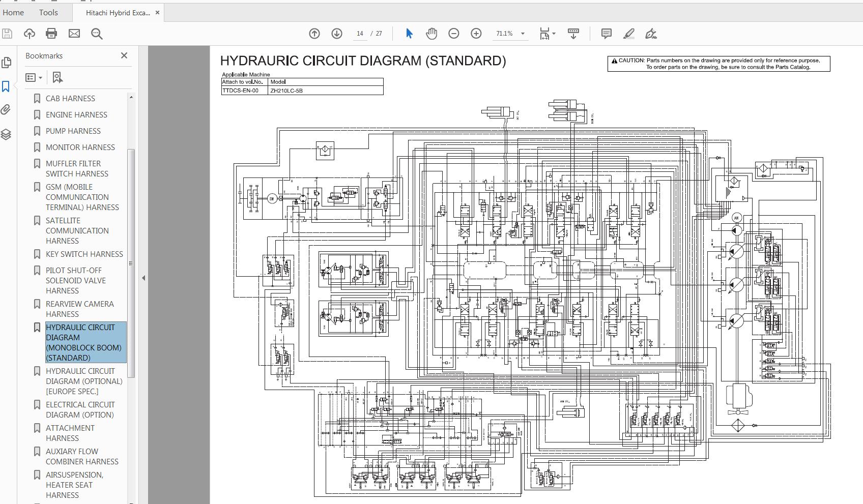The image size is (863, 504).
Task: Click the HYDRAURIC CIRCUIT DIAGRAM (STANDARD) title
Action: coord(363,61)
